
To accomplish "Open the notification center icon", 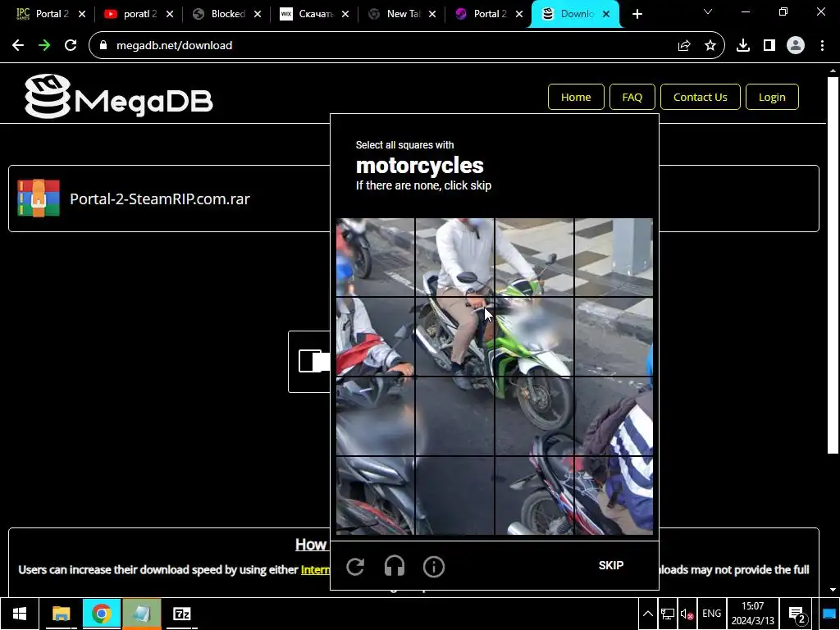I will pyautogui.click(x=797, y=614).
